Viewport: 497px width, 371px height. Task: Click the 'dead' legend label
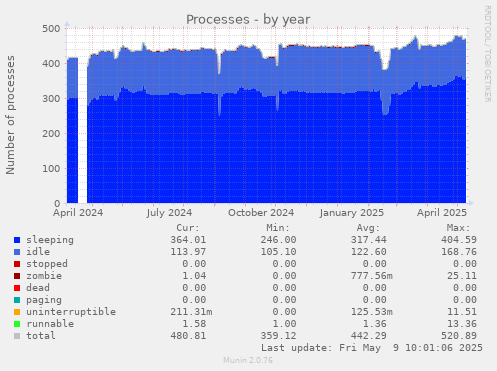tap(38, 288)
